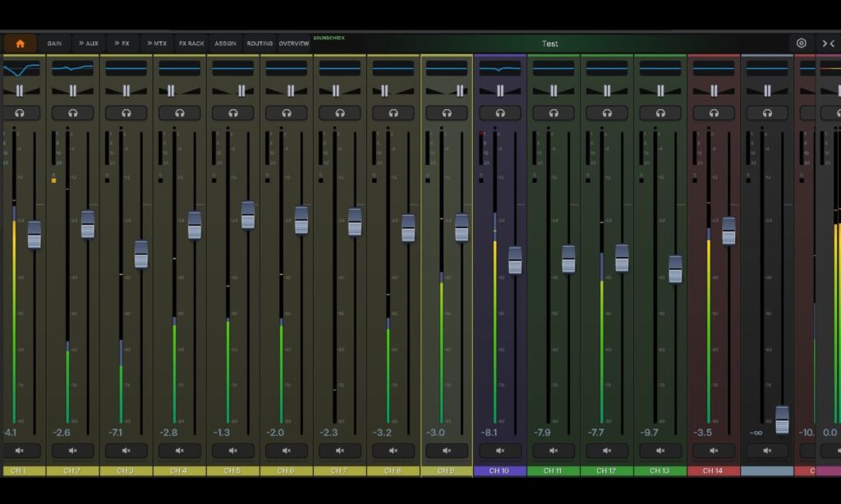Expand the MTX sends menu
Viewport: 841px width, 504px height.
pos(157,44)
